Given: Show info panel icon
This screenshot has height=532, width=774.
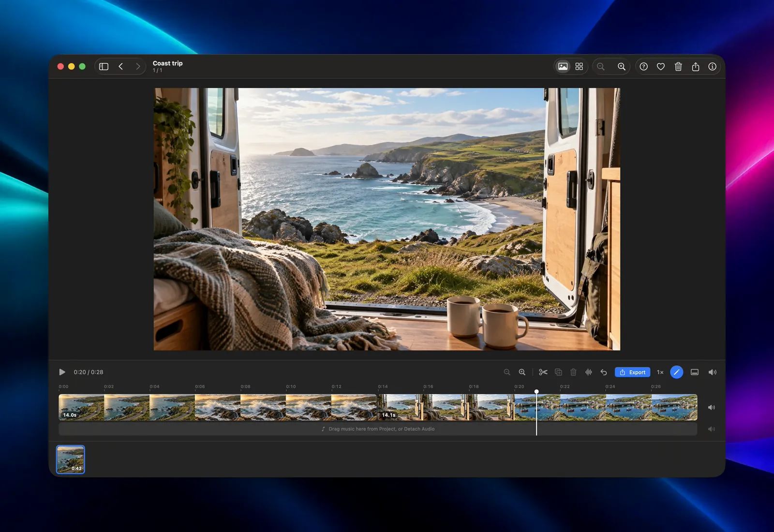Looking at the screenshot, I should [x=713, y=67].
